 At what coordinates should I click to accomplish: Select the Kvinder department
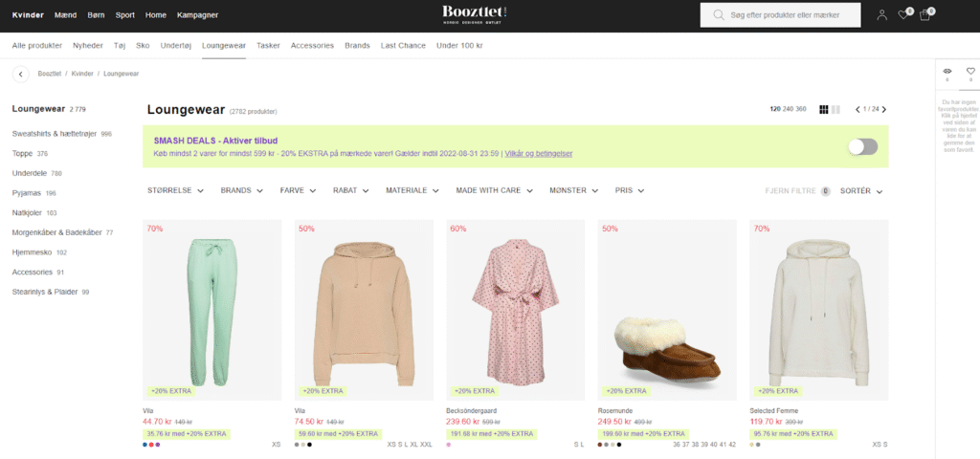[28, 15]
